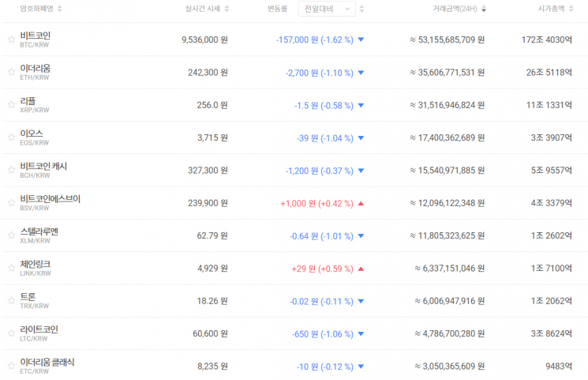Select change -157,000 원 (-1.62 %)
Image resolution: width=588 pixels, height=380 pixels.
pos(315,40)
